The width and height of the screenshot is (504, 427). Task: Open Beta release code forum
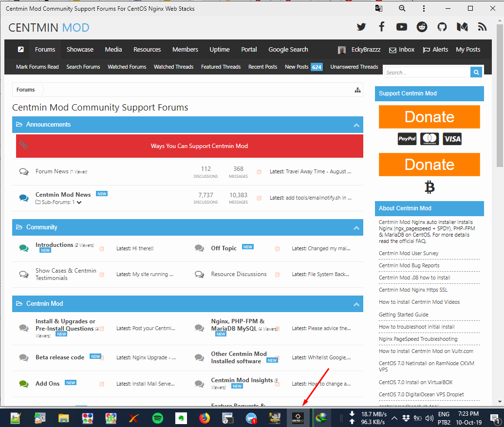tap(60, 357)
